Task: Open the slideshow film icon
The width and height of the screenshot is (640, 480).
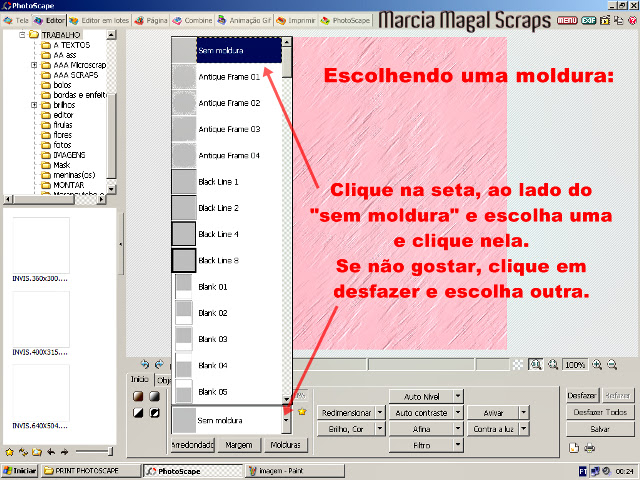Action: [x=605, y=20]
